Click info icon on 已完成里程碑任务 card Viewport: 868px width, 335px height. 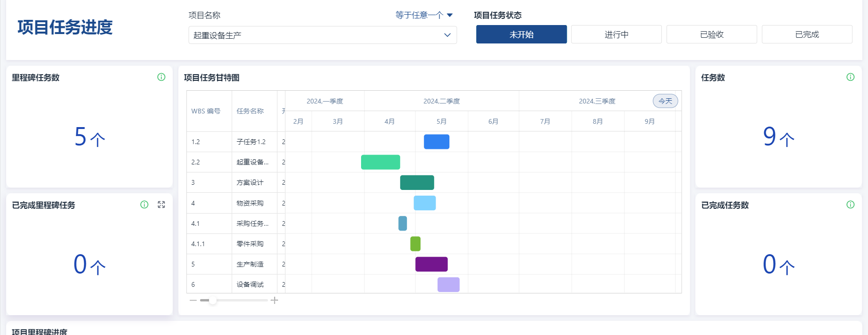point(144,205)
